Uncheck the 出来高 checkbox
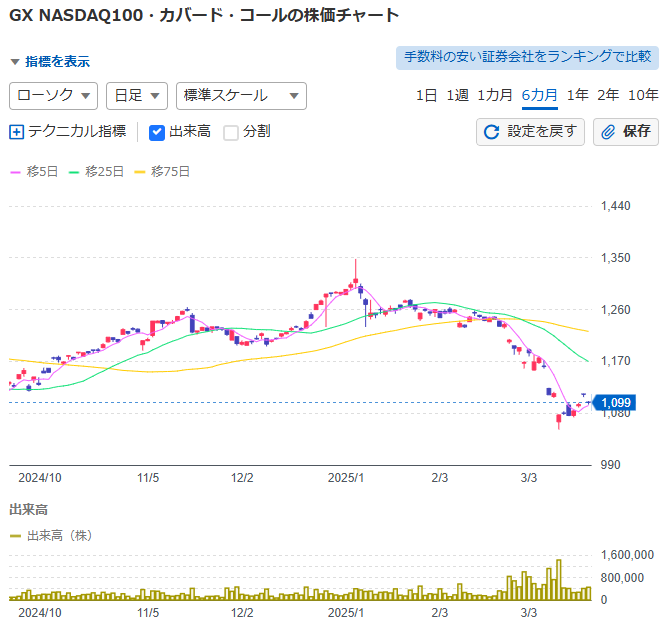 click(x=157, y=132)
